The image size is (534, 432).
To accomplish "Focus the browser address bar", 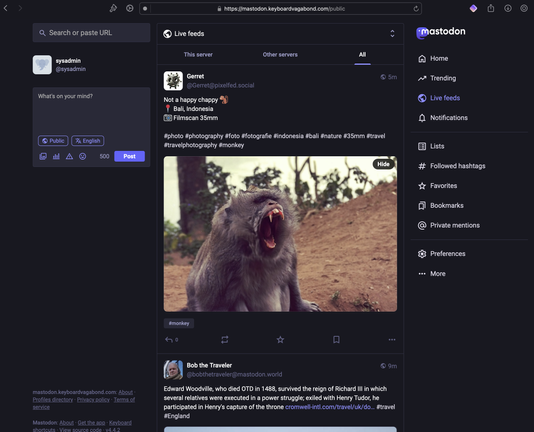I will (280, 9).
